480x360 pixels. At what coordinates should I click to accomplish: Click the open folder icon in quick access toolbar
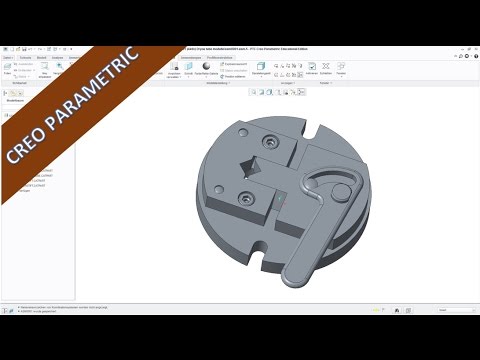pyautogui.click(x=18, y=49)
